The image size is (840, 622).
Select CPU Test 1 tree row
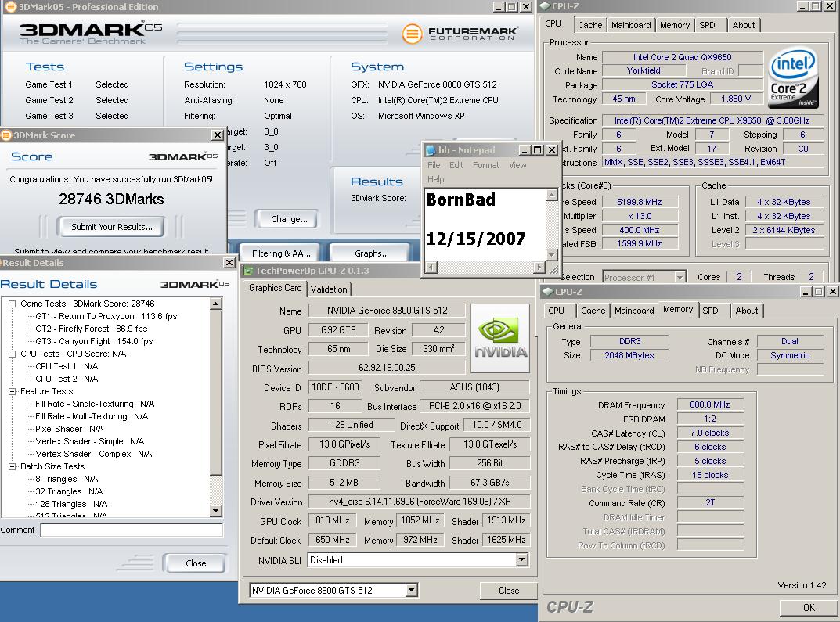tap(67, 367)
